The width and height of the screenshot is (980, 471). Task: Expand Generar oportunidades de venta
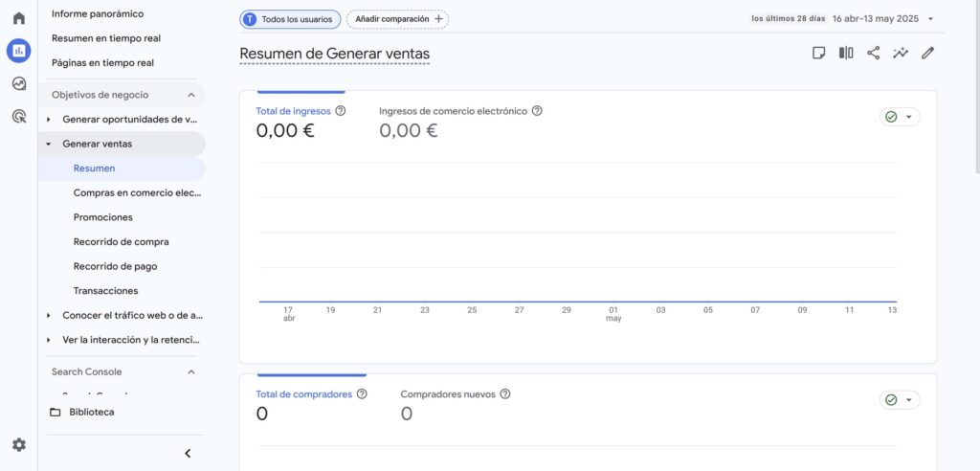click(x=50, y=120)
